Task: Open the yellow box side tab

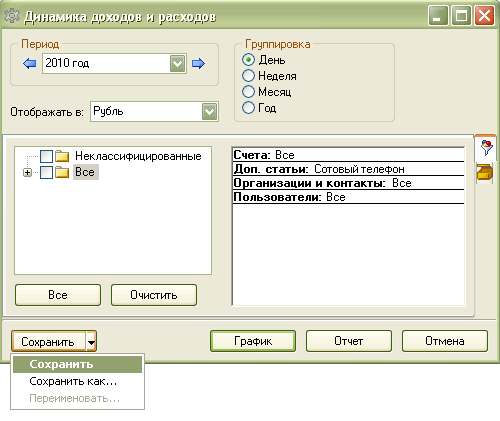Action: click(x=485, y=172)
